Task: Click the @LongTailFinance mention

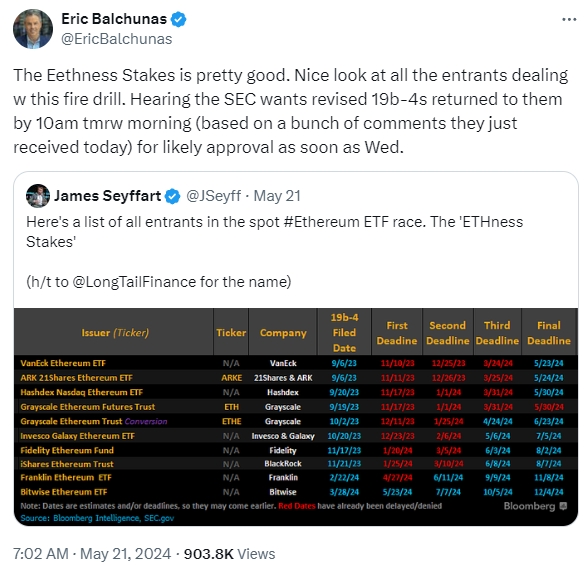Action: coord(134,282)
